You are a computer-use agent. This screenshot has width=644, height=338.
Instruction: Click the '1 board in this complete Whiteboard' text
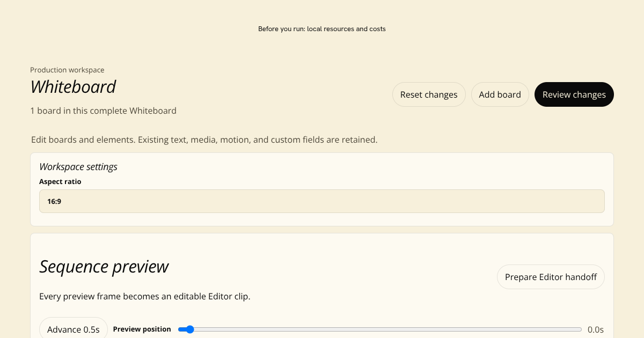coord(103,111)
